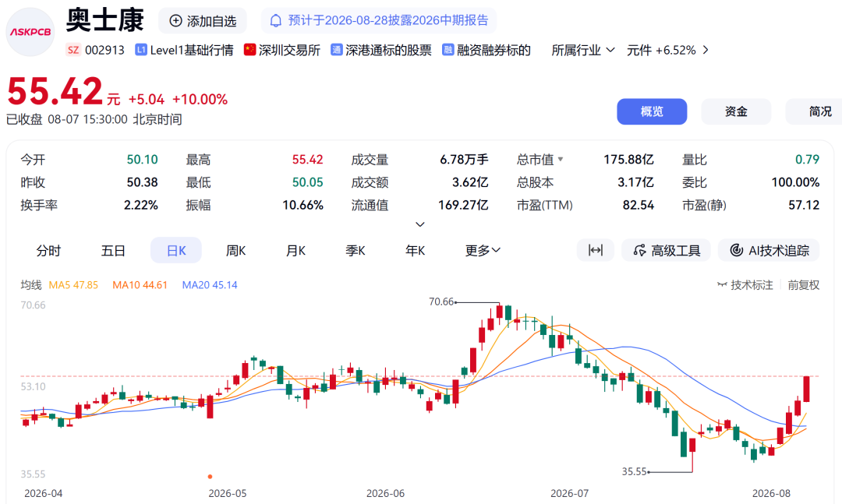
Task: Toggle the 技术标注 annotations
Action: click(745, 285)
